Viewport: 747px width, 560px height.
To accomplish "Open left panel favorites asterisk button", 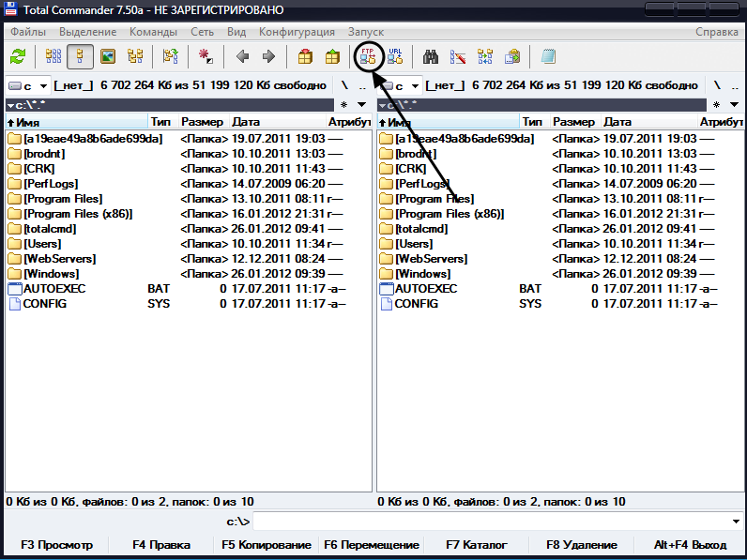I will click(x=344, y=105).
